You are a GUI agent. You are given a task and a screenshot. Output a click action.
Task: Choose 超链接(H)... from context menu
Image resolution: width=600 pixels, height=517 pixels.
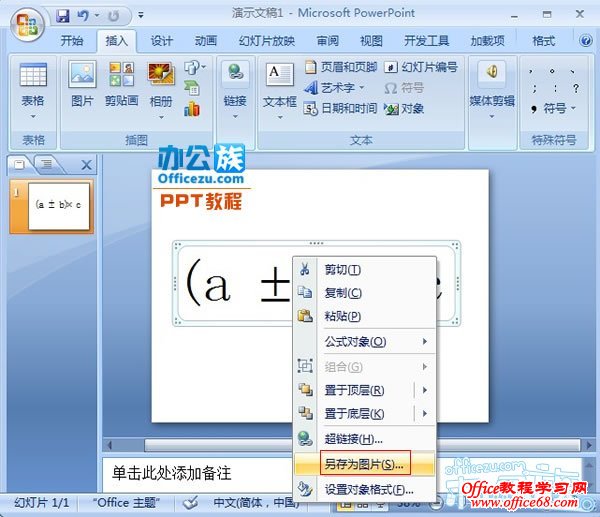tap(365, 439)
